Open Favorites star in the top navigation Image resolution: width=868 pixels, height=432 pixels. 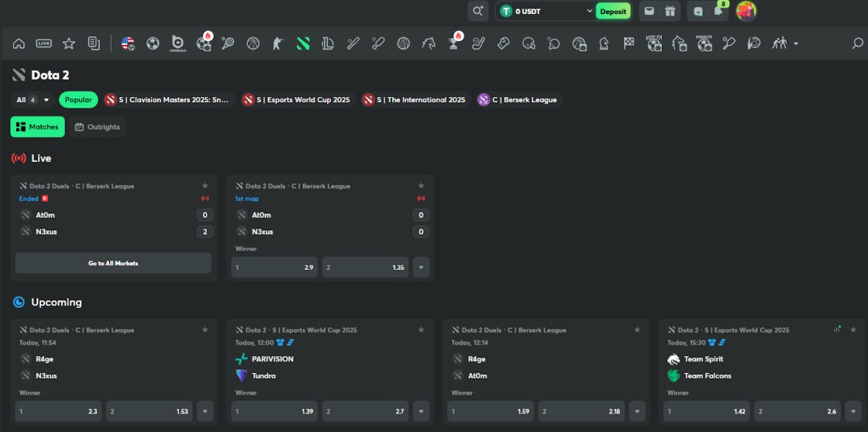[x=69, y=43]
